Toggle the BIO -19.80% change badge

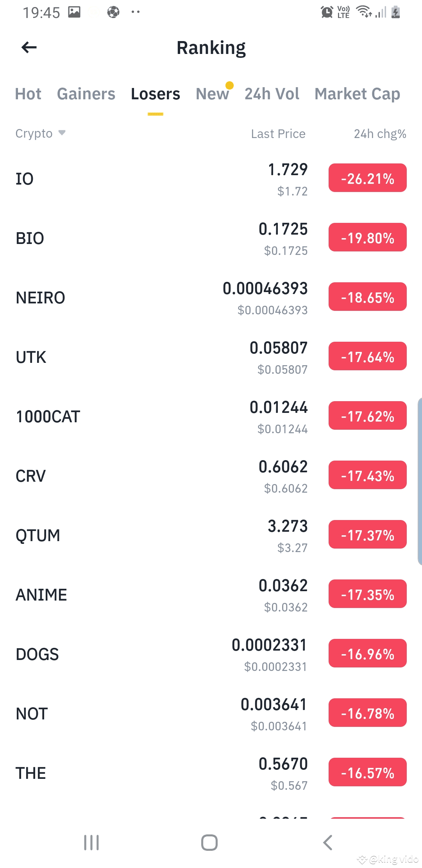click(x=368, y=237)
